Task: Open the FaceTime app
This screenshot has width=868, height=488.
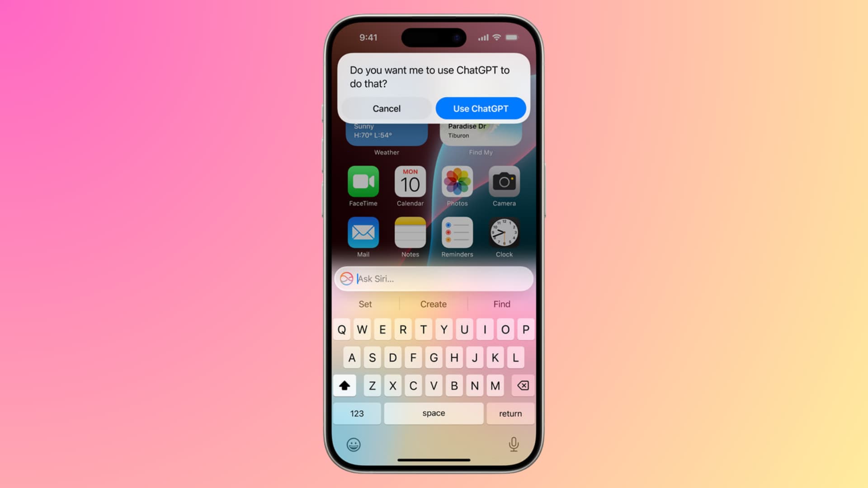Action: click(363, 182)
